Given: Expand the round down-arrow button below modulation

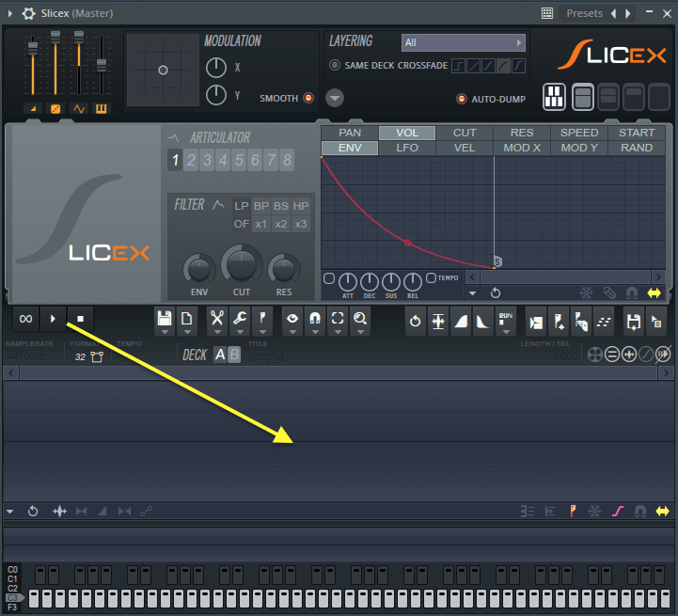Looking at the screenshot, I should [x=335, y=98].
